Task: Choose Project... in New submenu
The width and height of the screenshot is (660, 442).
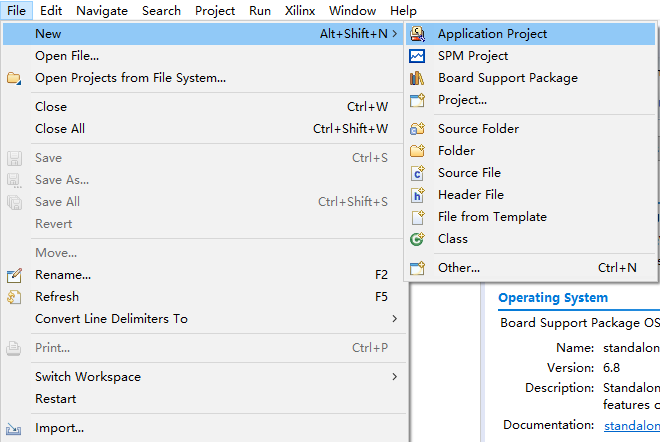Action: 531,100
